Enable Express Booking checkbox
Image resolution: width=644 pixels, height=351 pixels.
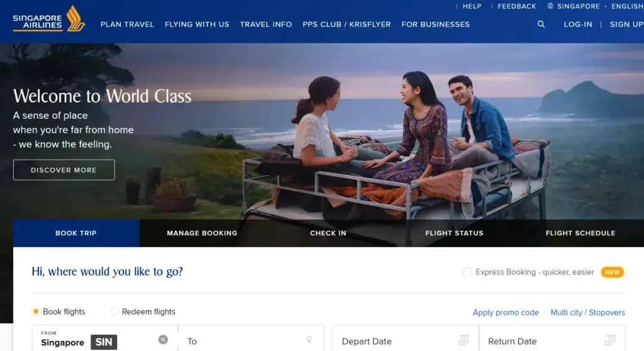(x=467, y=272)
